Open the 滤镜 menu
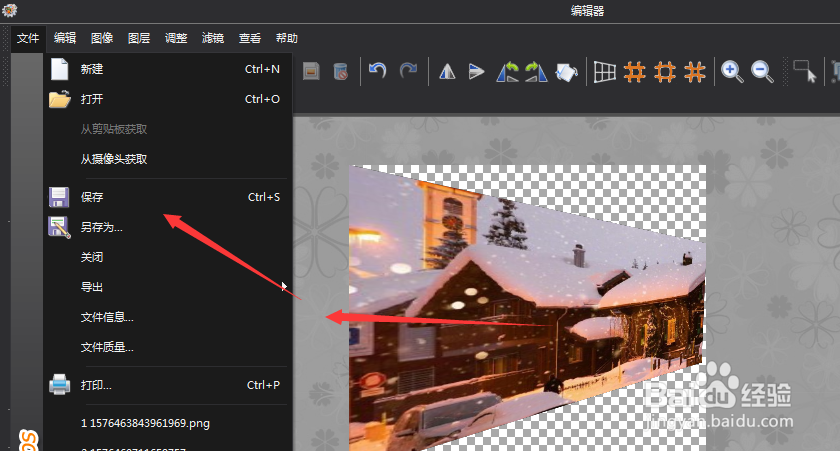Viewport: 840px width, 451px height. pos(213,38)
